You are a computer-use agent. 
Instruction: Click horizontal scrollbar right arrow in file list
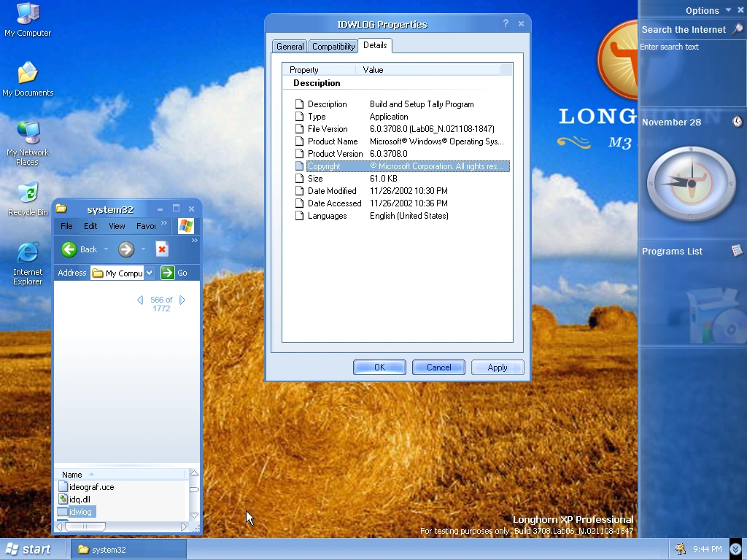coord(183,526)
